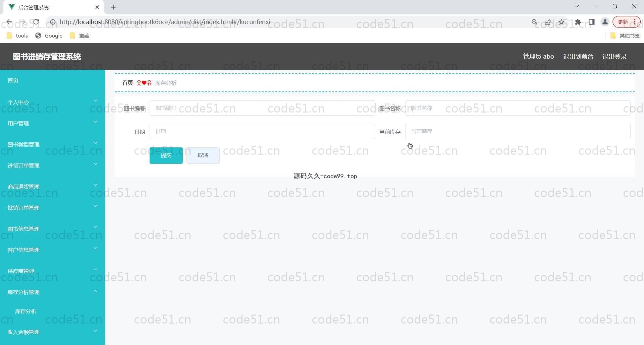Open the 供应商管理 sidebar menu
Viewport: 644px width, 345px height.
coord(52,271)
